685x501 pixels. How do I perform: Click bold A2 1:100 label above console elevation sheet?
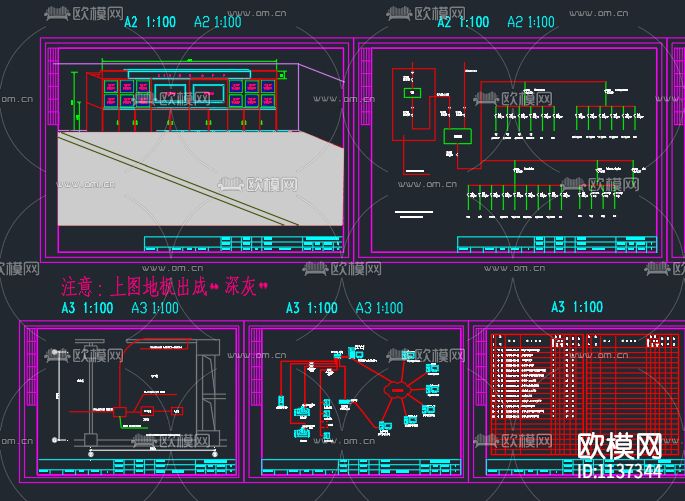point(150,22)
